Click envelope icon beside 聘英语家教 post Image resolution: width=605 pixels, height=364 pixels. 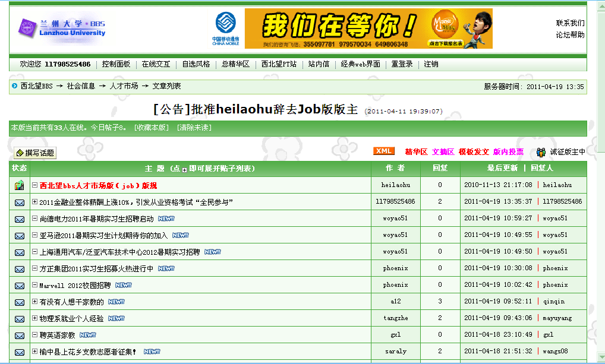[x=20, y=335]
